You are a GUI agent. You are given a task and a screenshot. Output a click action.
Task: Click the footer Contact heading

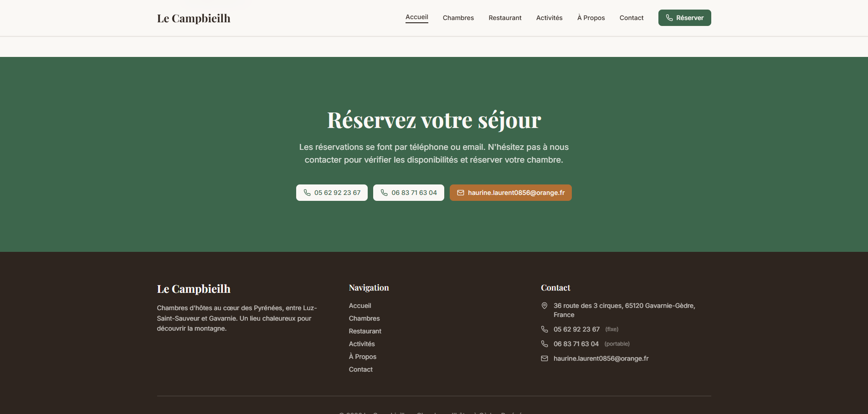pos(555,288)
